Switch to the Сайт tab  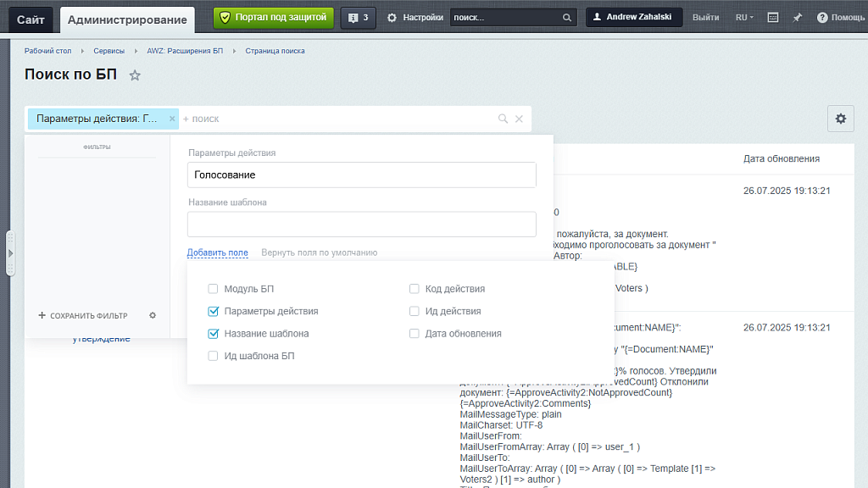(31, 19)
